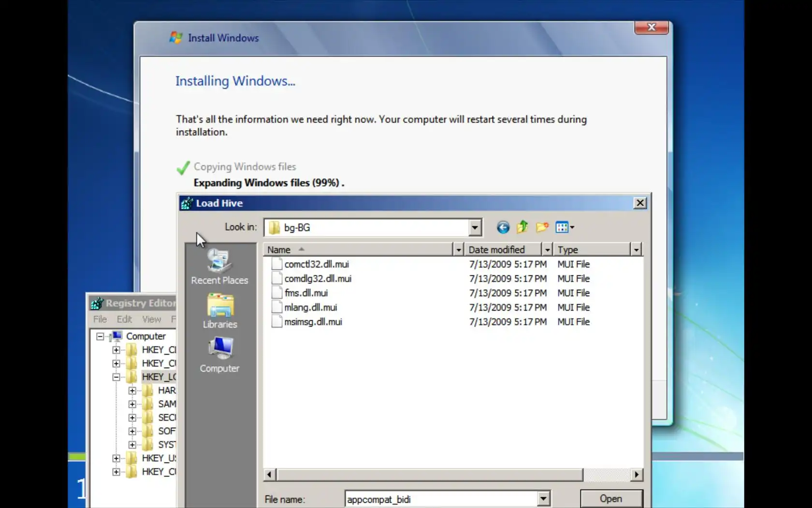Click the horizontal scrollbar thumb in file list

(430, 475)
